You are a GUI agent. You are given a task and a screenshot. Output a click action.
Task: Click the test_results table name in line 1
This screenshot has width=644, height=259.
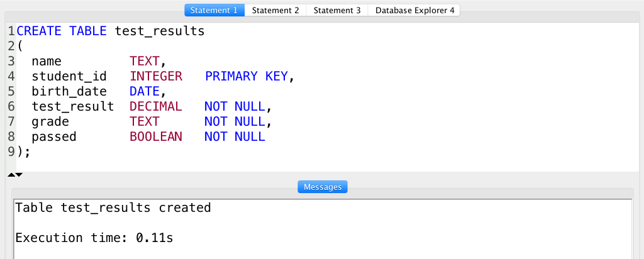click(160, 31)
